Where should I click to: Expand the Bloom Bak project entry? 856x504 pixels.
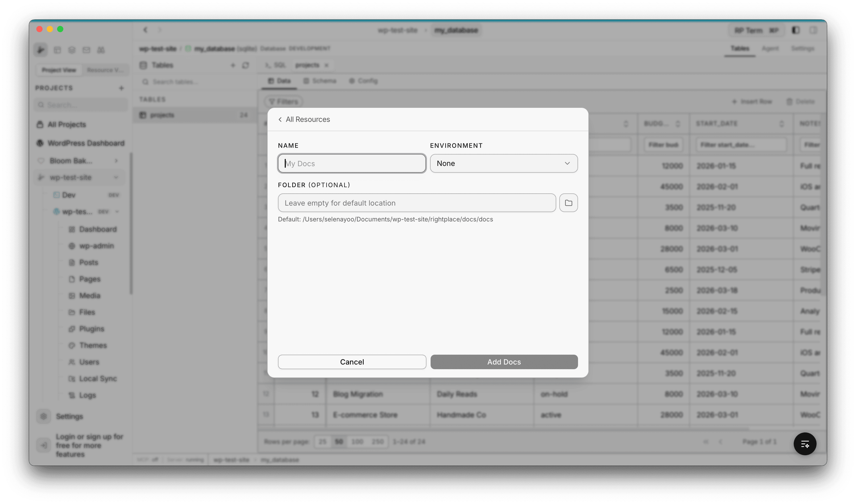(x=116, y=161)
